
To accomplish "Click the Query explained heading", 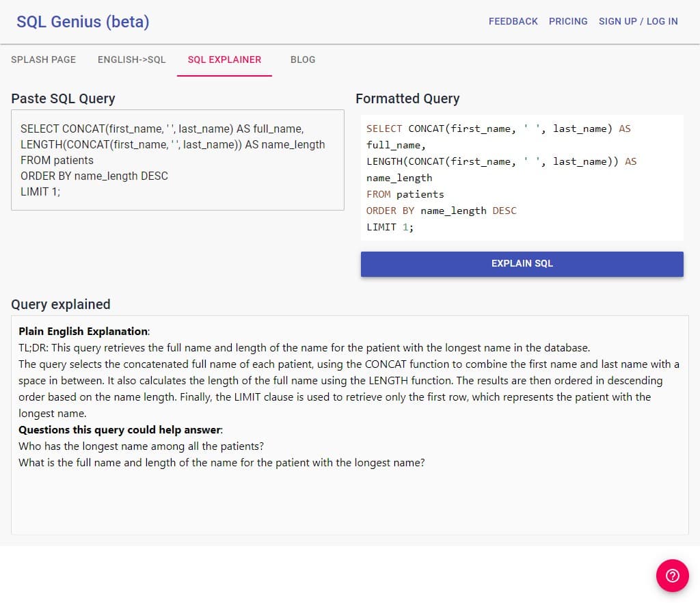I will click(61, 304).
